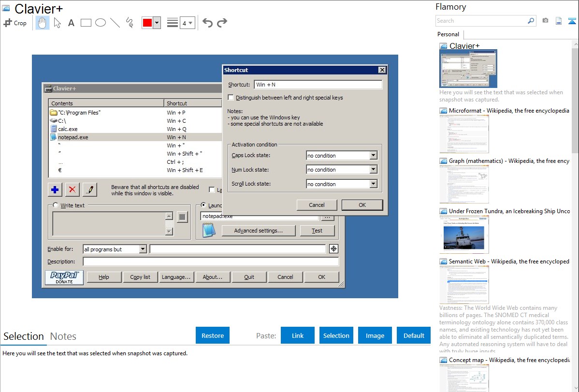Click the Contents column header

[106, 103]
